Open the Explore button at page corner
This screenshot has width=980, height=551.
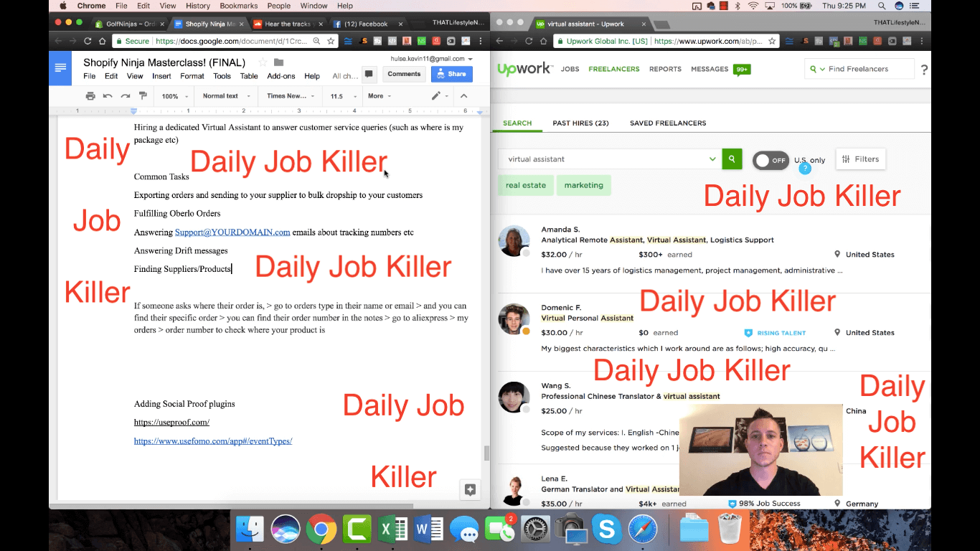click(470, 489)
